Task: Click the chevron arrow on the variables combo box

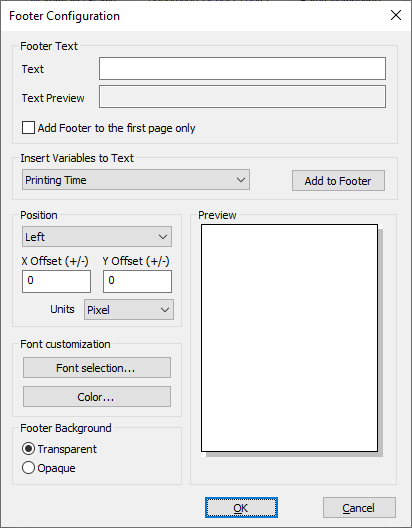Action: [x=241, y=180]
